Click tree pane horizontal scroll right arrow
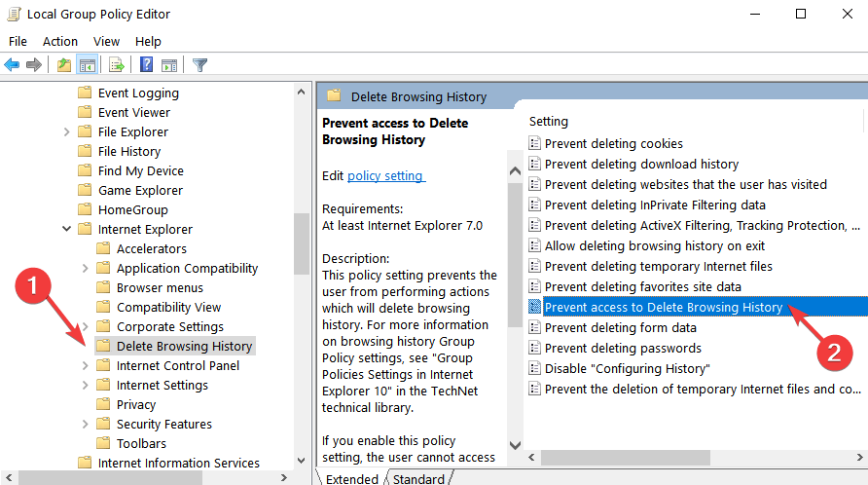Screen dimensions: 868x485 pyautogui.click(x=284, y=477)
